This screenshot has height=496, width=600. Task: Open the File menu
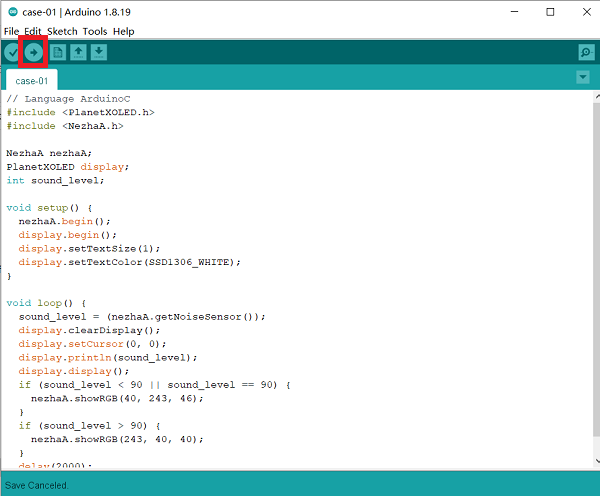click(x=11, y=31)
